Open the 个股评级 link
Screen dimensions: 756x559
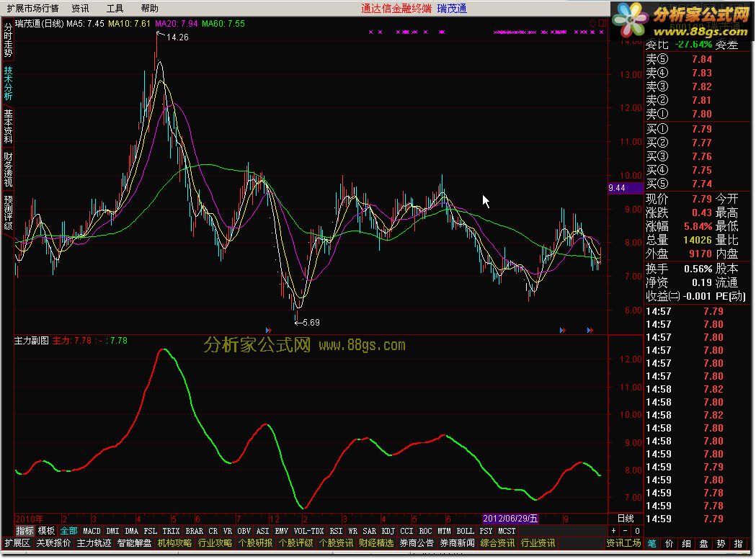point(295,544)
